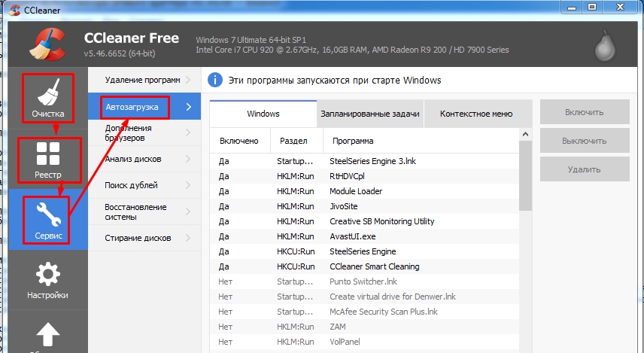Open the Реестр registry section

point(48,160)
